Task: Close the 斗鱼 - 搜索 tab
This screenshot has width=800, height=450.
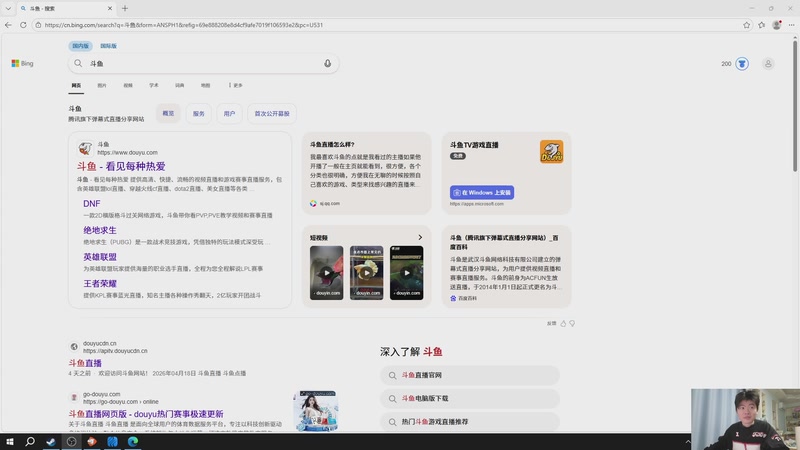Action: coord(110,8)
